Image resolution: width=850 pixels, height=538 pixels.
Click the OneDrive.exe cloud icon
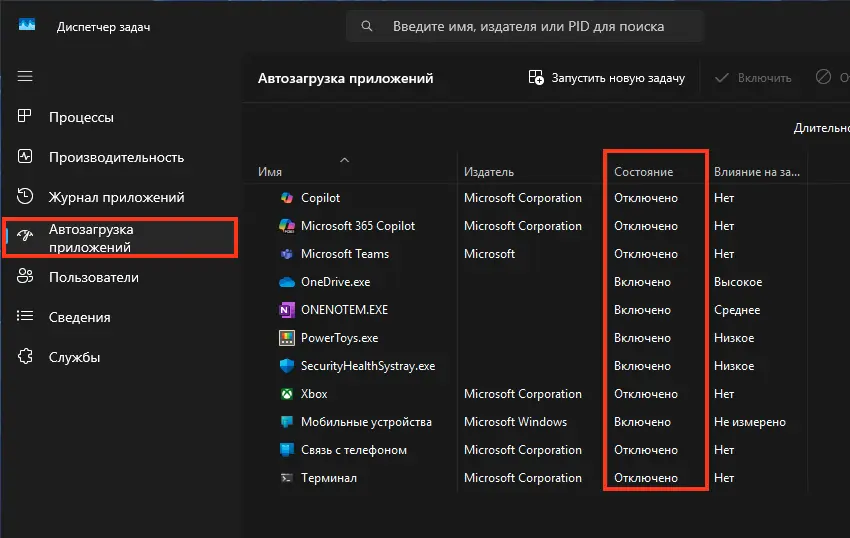tap(286, 282)
